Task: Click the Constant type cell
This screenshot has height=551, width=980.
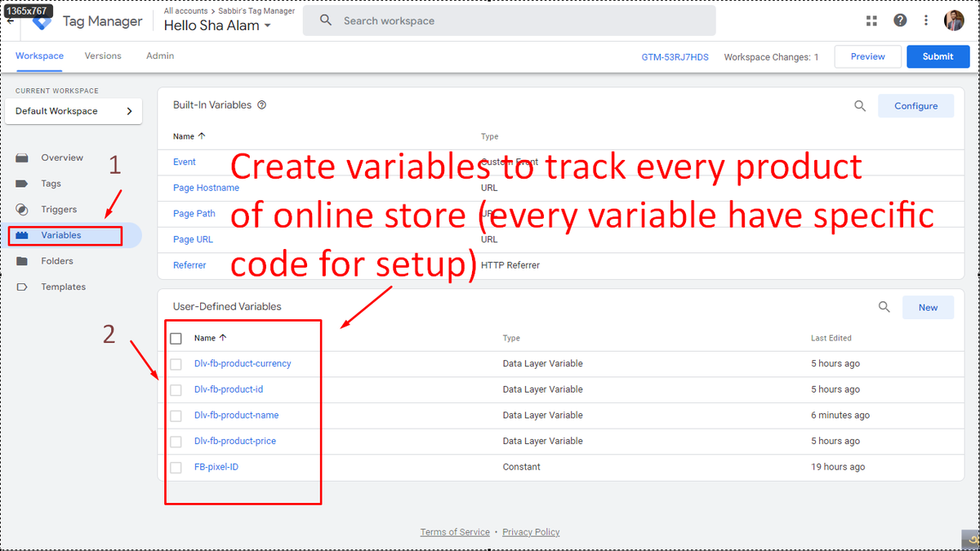Action: [x=521, y=467]
